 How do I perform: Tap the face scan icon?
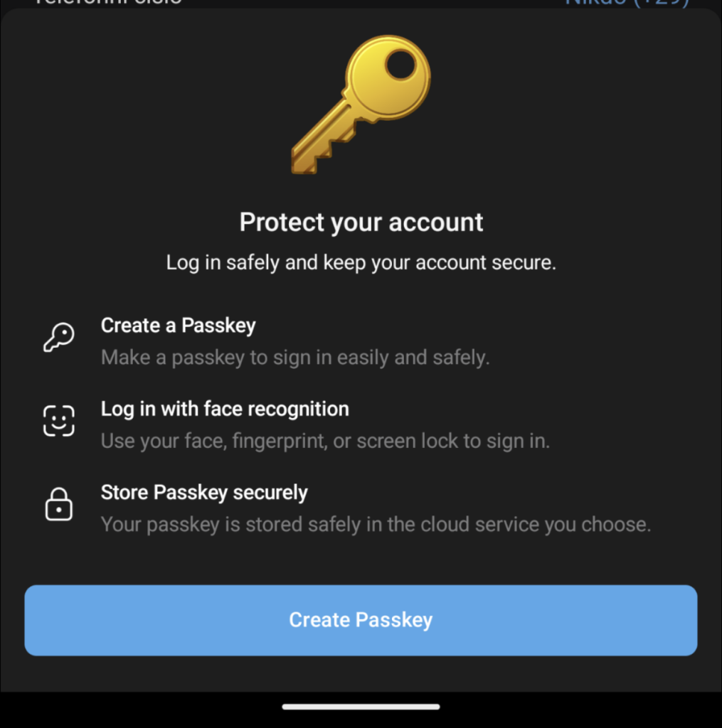pyautogui.click(x=59, y=421)
